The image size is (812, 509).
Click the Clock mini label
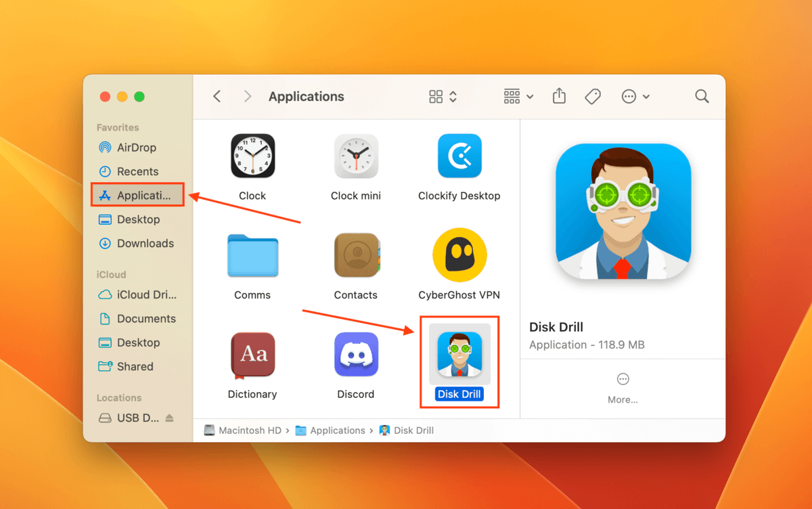click(356, 196)
